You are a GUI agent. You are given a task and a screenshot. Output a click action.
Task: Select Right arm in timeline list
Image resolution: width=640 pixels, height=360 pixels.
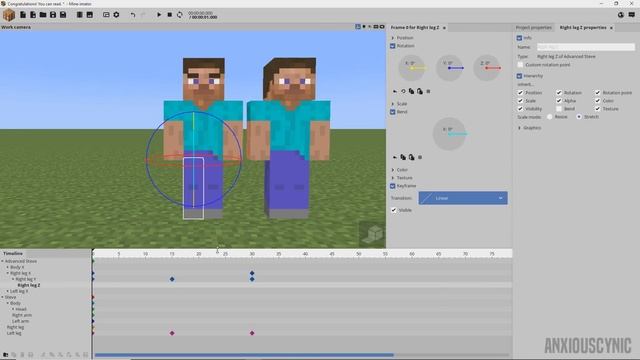(22, 315)
